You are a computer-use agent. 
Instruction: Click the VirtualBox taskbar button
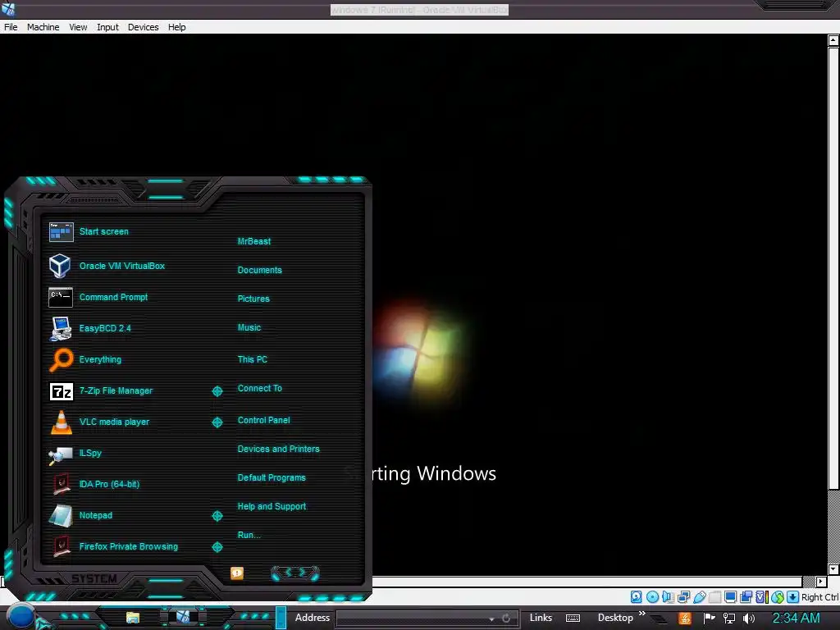pos(183,617)
